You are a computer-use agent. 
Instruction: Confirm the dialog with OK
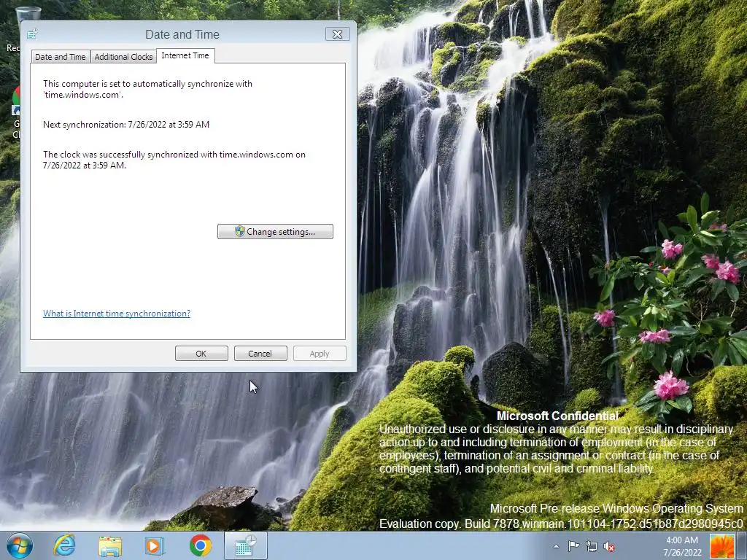tap(201, 354)
